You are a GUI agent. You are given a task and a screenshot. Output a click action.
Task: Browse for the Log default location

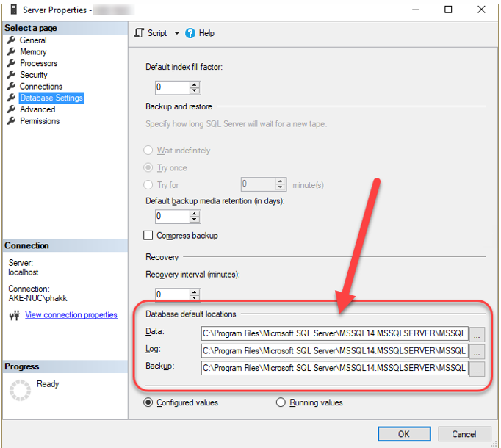pyautogui.click(x=477, y=351)
